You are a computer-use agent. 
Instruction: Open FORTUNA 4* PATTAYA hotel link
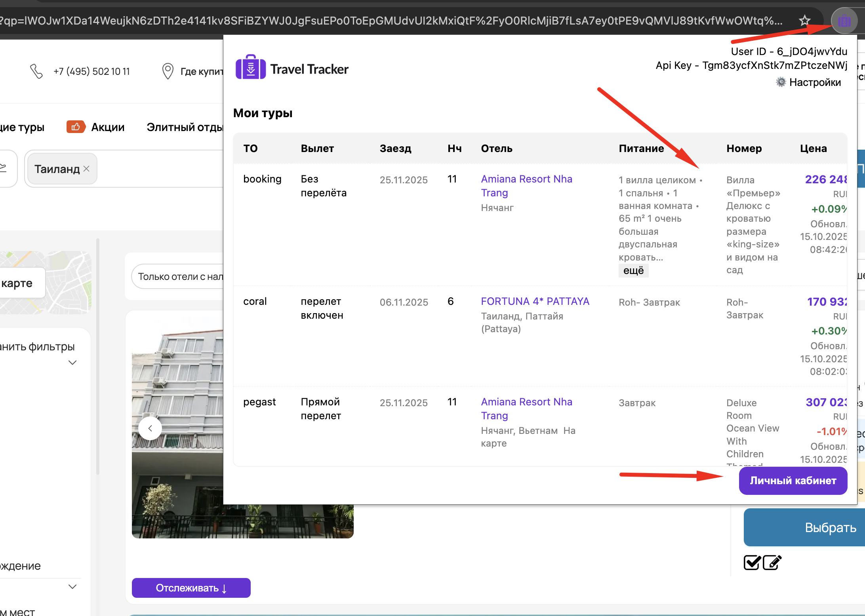click(x=535, y=301)
